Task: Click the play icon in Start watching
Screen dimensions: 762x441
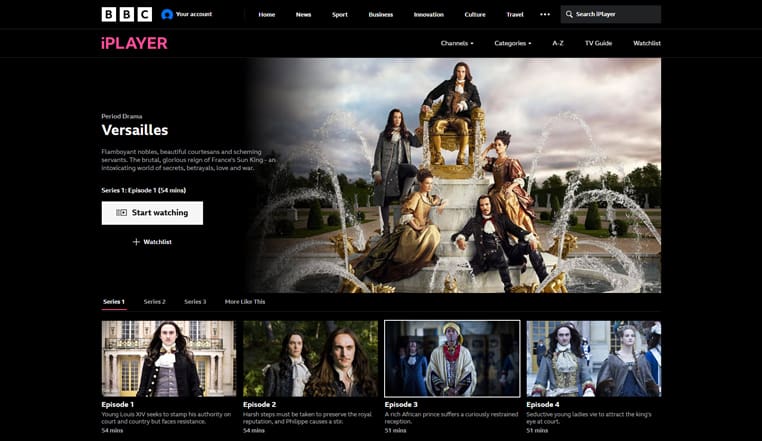Action: click(121, 212)
